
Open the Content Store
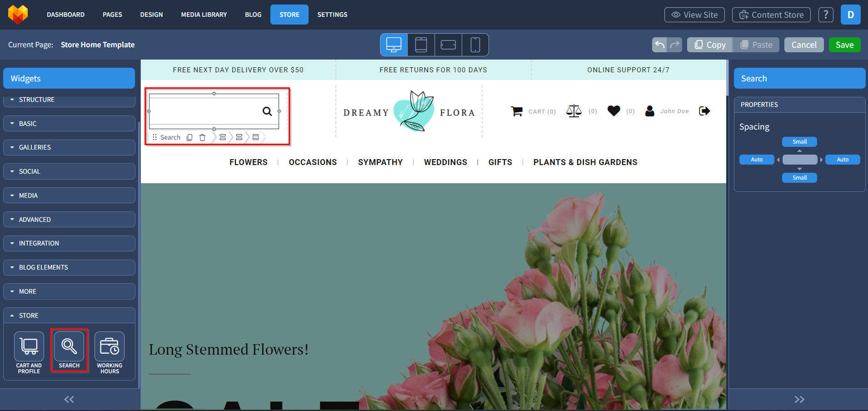click(x=771, y=15)
